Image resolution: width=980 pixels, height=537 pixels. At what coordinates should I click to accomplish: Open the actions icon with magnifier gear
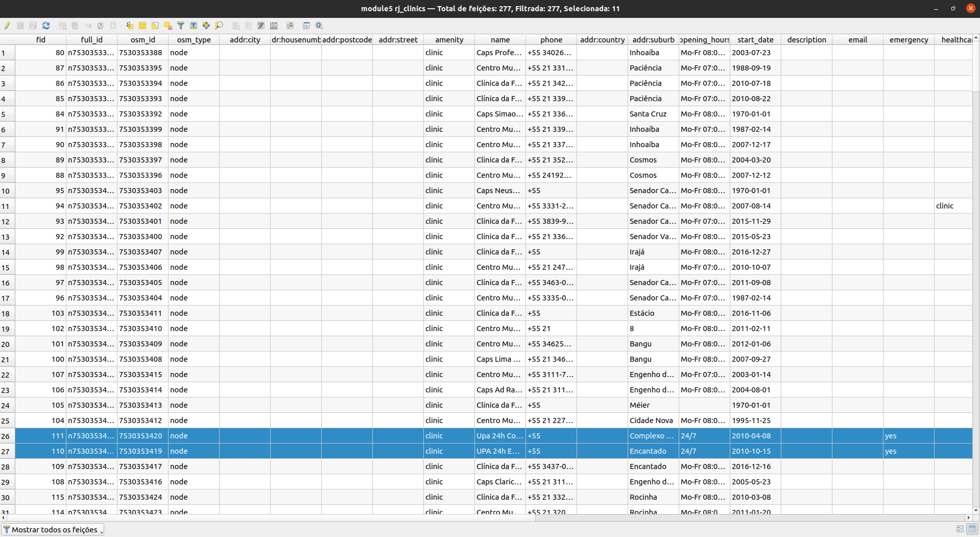point(319,26)
